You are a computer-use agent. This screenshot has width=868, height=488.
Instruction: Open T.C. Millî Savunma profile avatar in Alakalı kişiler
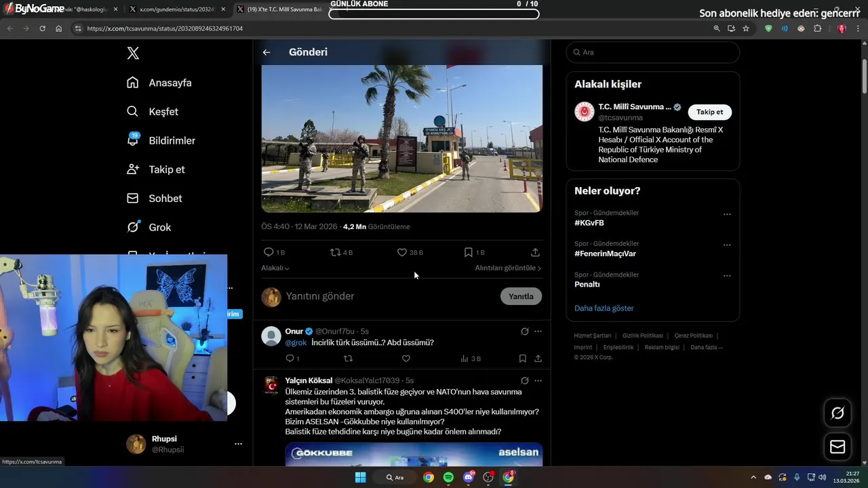[585, 112]
